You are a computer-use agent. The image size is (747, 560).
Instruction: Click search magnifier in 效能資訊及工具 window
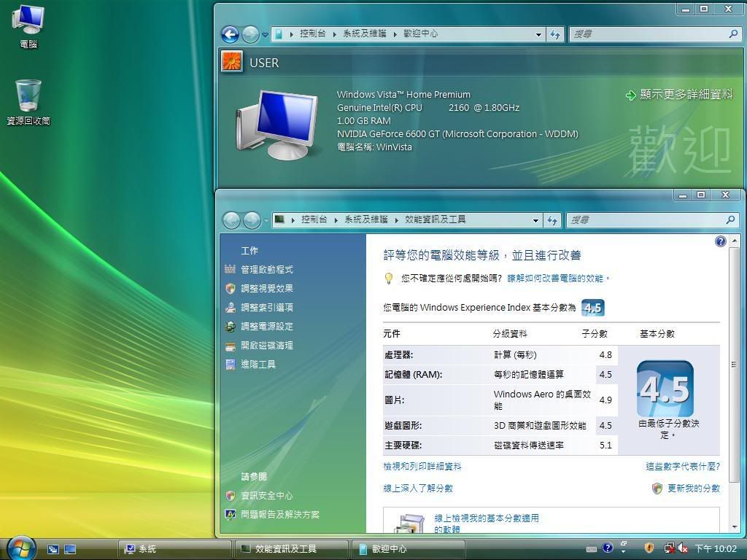click(x=730, y=219)
